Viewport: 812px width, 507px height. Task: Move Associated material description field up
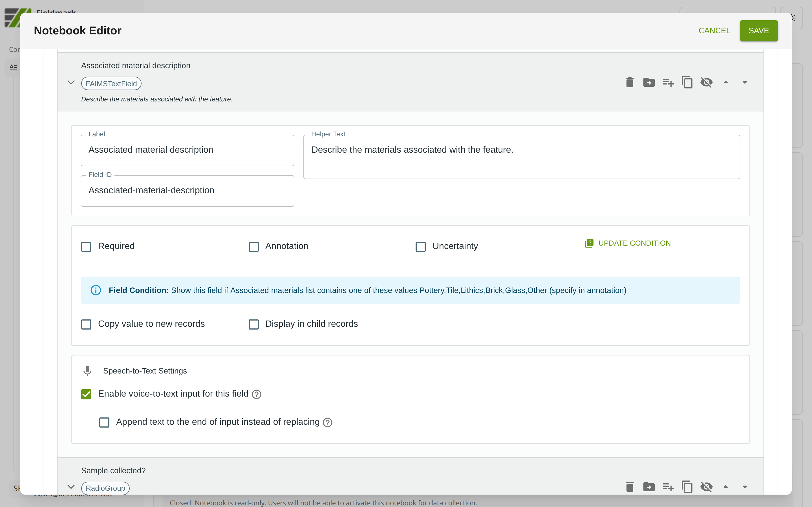725,83
